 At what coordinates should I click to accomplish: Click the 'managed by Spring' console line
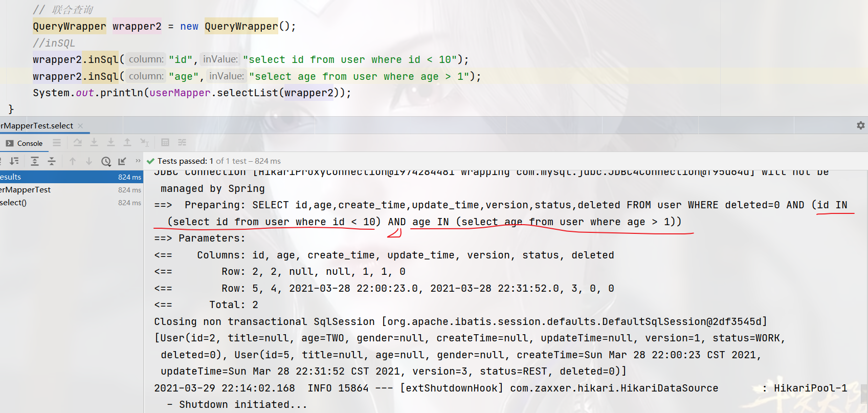tap(213, 188)
